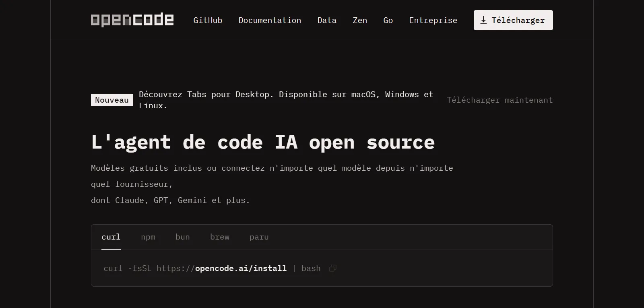Switch to the brew tab

click(220, 237)
